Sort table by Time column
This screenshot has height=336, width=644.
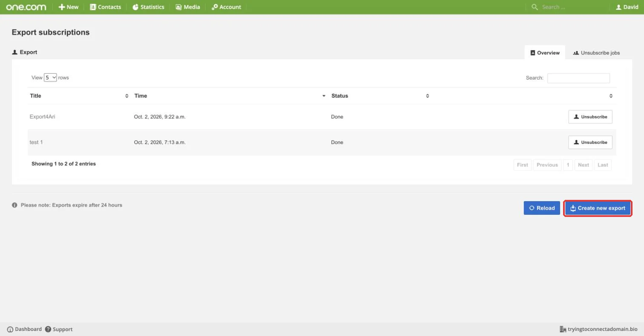[x=230, y=96]
